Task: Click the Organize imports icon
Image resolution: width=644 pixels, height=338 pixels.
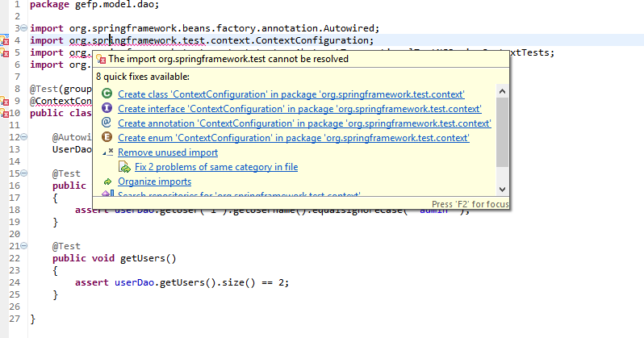Action: tap(107, 182)
